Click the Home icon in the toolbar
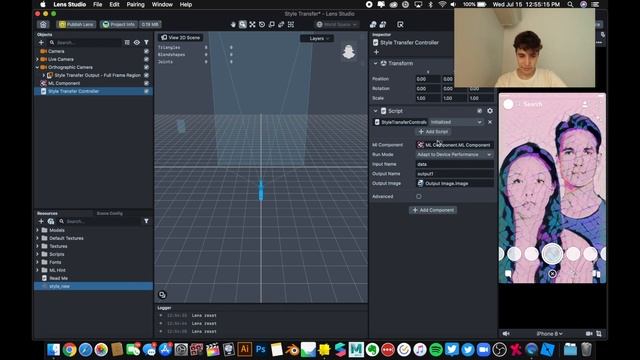Image resolution: width=640 pixels, height=360 pixels. point(43,24)
